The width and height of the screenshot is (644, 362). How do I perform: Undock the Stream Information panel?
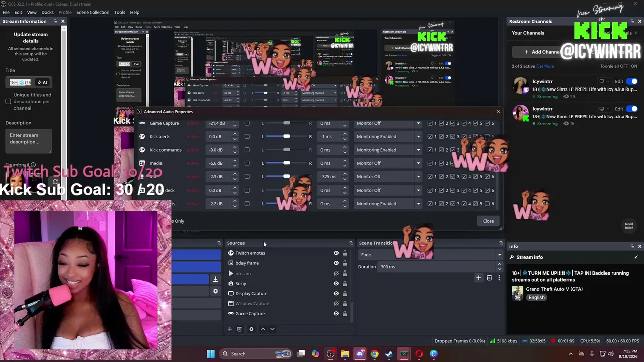[55, 21]
